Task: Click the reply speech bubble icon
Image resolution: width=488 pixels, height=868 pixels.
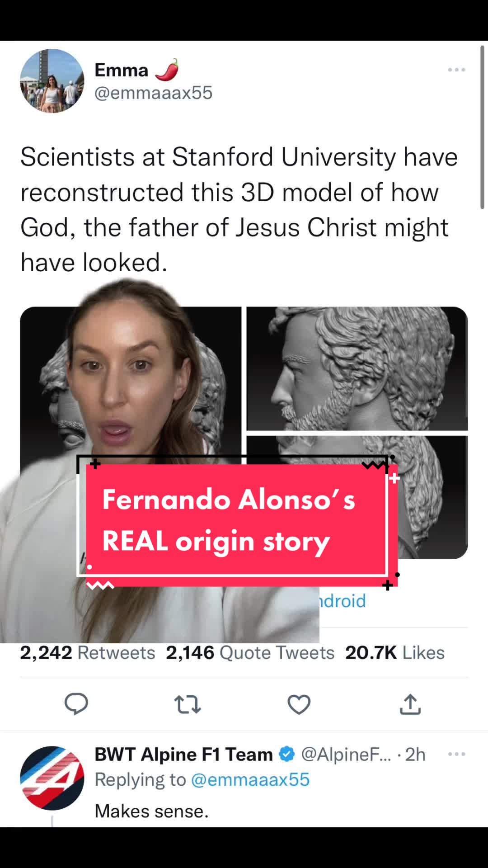Action: coord(76,704)
